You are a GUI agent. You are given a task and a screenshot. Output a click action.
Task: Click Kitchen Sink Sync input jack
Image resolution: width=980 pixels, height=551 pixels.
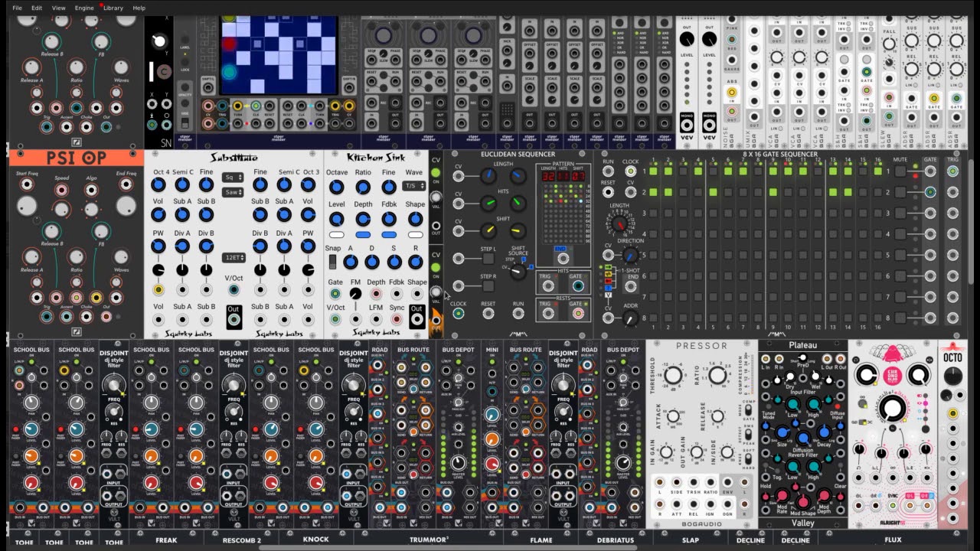click(x=397, y=319)
